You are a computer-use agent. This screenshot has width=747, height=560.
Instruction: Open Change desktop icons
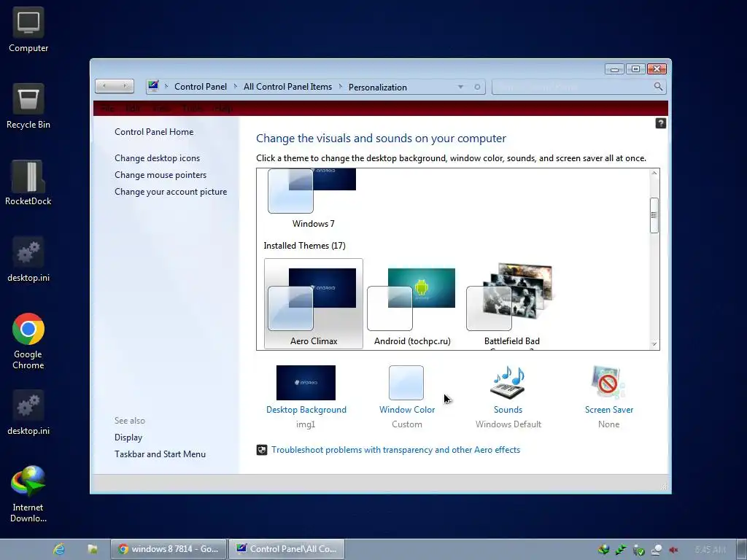point(158,158)
